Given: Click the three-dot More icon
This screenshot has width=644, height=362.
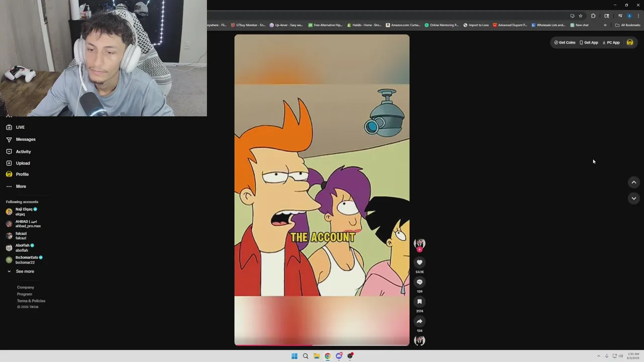Looking at the screenshot, I should pos(9,186).
